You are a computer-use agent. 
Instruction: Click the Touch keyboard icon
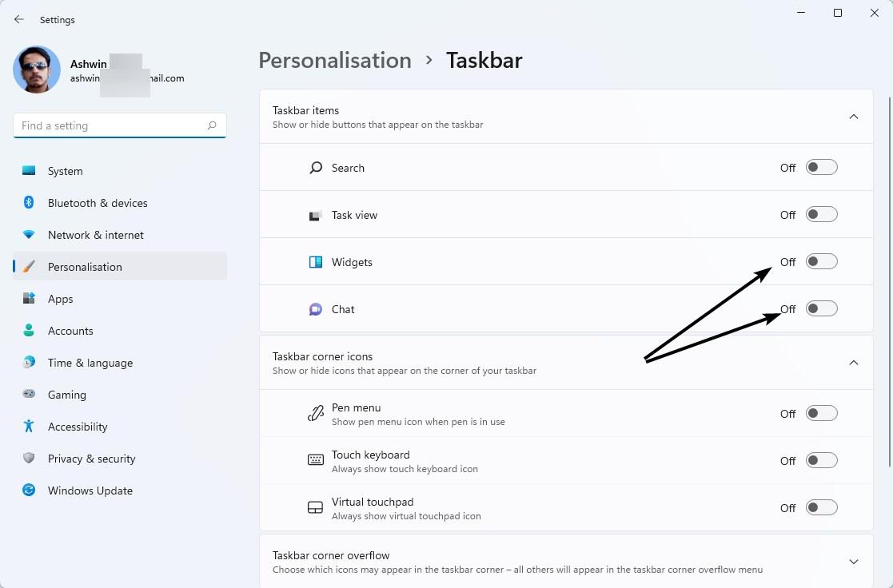[316, 460]
